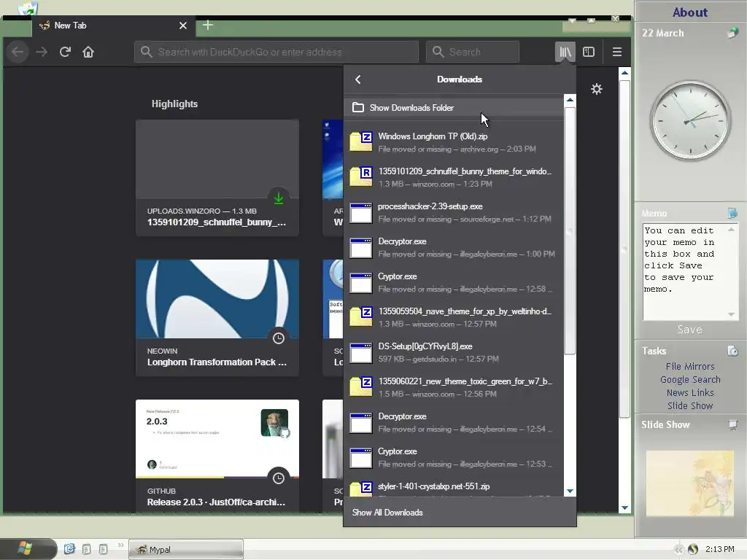747x560 pixels.
Task: Go back from the Downloads panel
Action: [x=357, y=79]
